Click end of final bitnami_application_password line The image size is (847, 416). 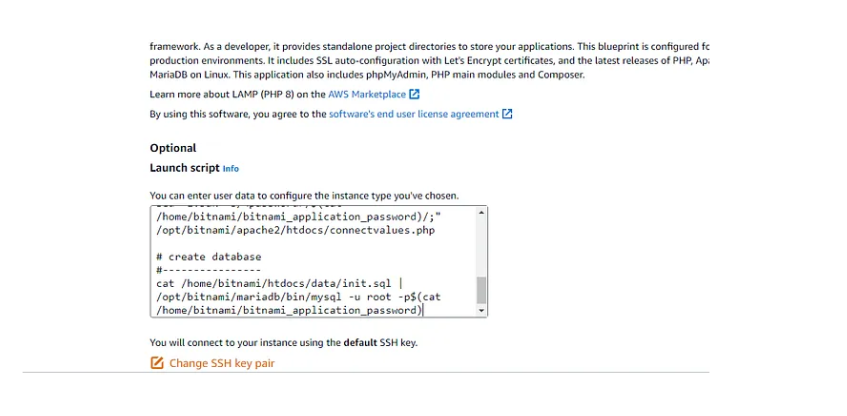(x=422, y=310)
